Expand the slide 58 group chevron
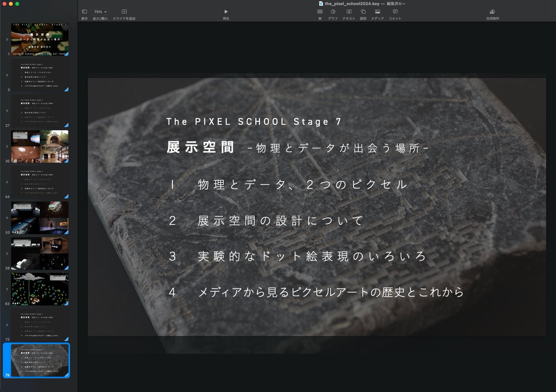 pyautogui.click(x=6, y=253)
